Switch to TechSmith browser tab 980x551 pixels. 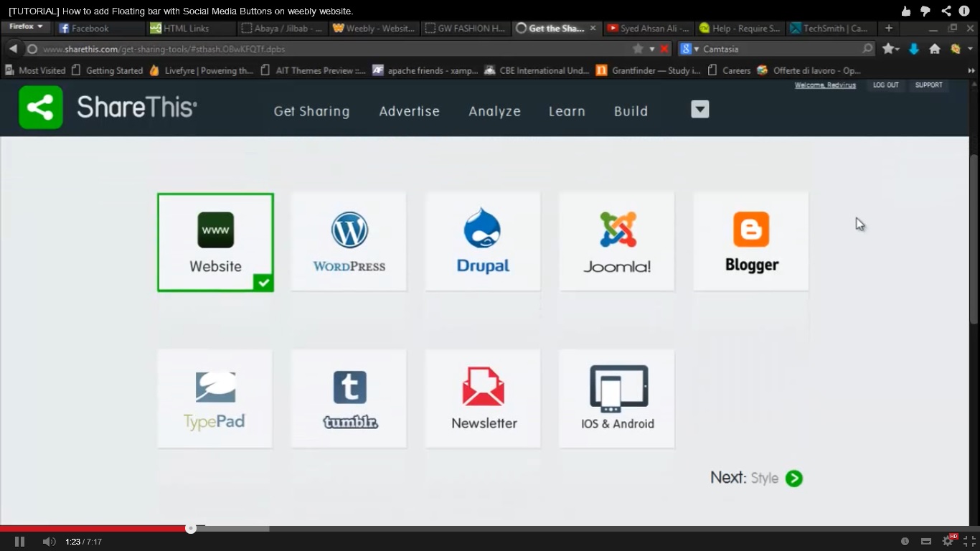click(830, 28)
